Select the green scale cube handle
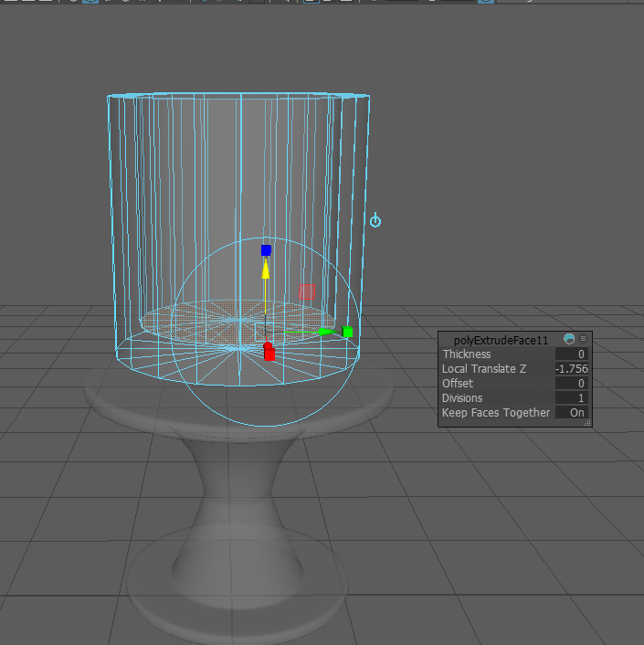This screenshot has height=645, width=644. (347, 332)
